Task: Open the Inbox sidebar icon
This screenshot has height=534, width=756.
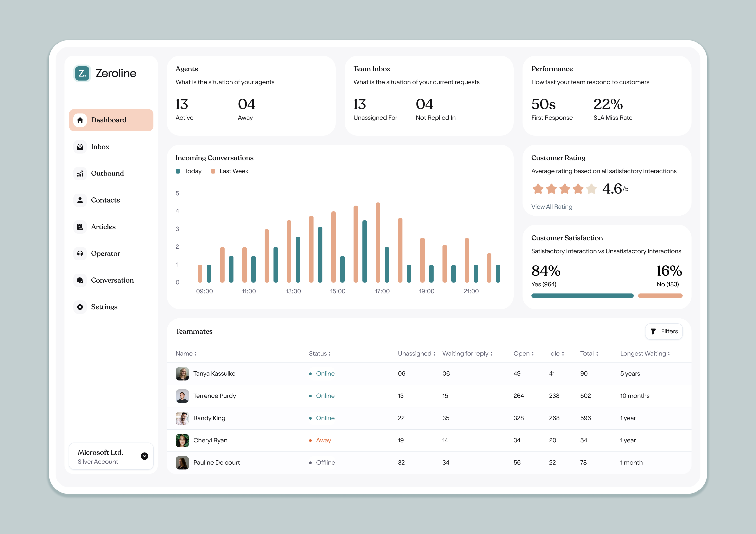Action: tap(80, 147)
